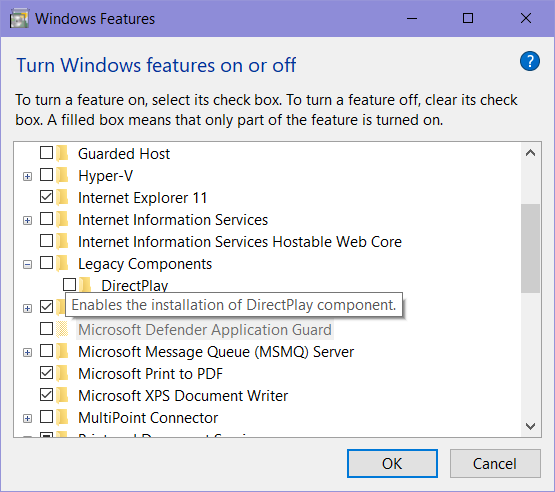The image size is (555, 492).
Task: Select the Guarded Host folder icon
Action: tap(63, 153)
